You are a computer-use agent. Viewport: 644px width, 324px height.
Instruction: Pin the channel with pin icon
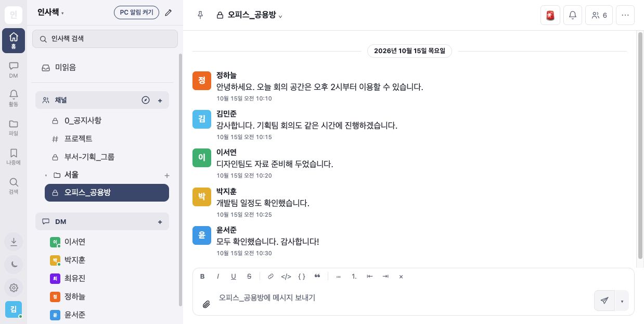[200, 15]
